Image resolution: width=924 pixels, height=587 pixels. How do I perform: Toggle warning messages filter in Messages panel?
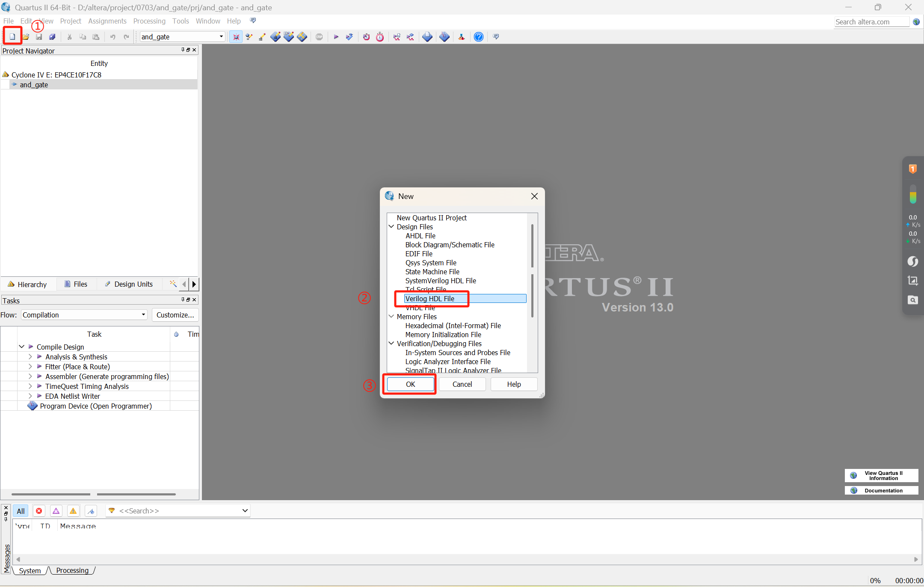tap(73, 510)
